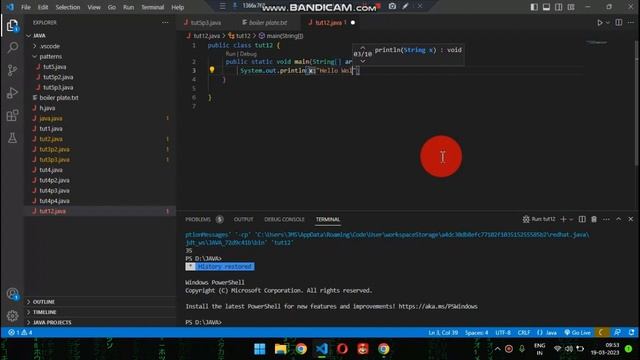Switch to OUTPUT panel tab
This screenshot has width=640, height=360.
click(x=244, y=219)
